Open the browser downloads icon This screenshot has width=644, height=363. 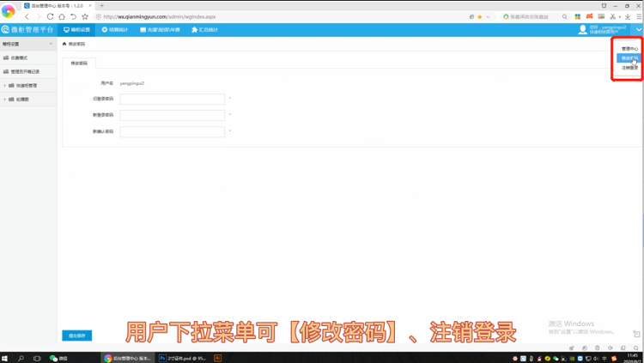click(628, 16)
